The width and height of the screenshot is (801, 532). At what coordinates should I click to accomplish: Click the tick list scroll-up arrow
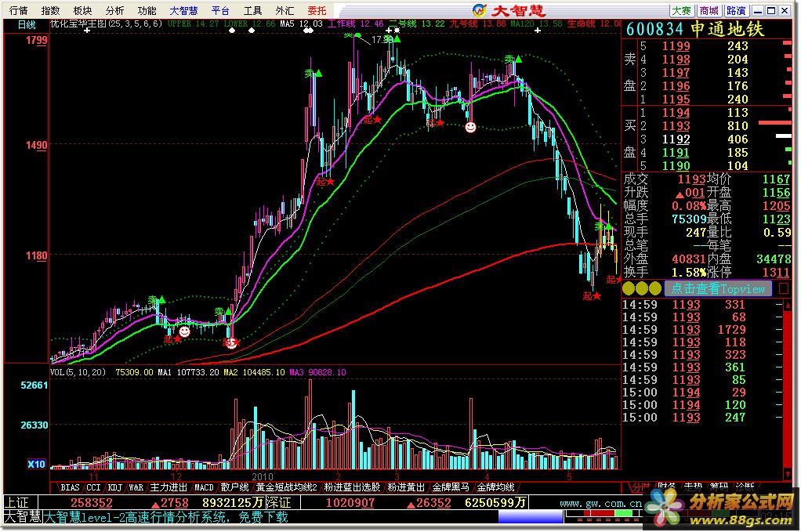tap(787, 304)
